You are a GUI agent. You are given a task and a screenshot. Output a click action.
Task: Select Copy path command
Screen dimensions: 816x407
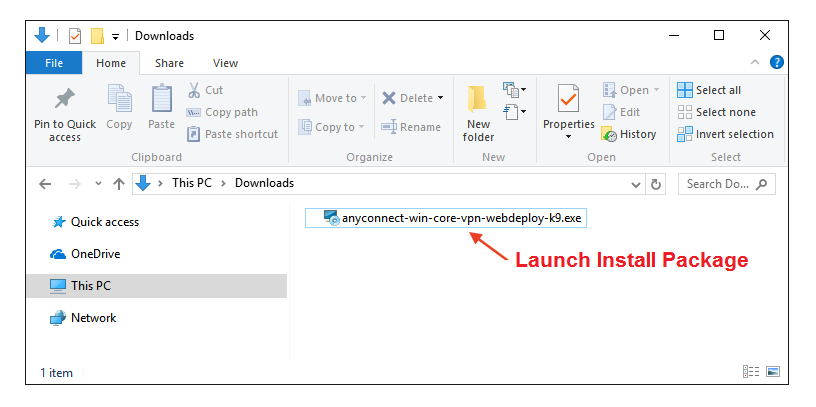pyautogui.click(x=222, y=112)
